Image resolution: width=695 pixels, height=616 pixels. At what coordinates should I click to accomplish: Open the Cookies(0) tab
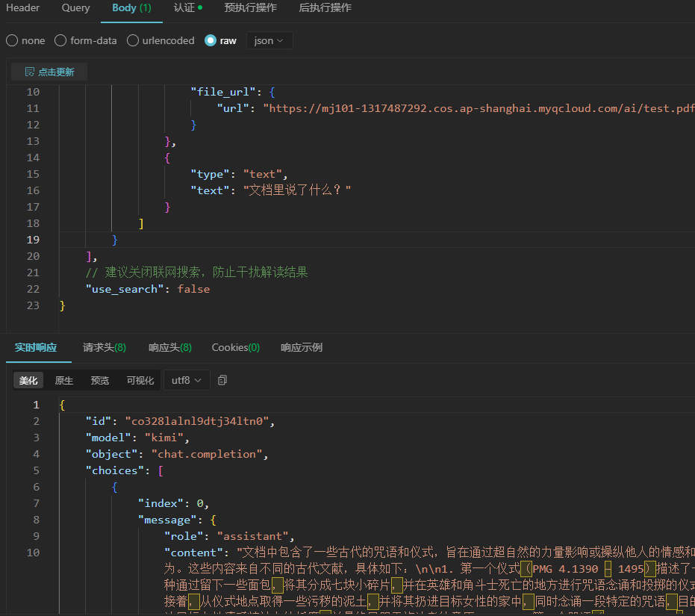[236, 347]
